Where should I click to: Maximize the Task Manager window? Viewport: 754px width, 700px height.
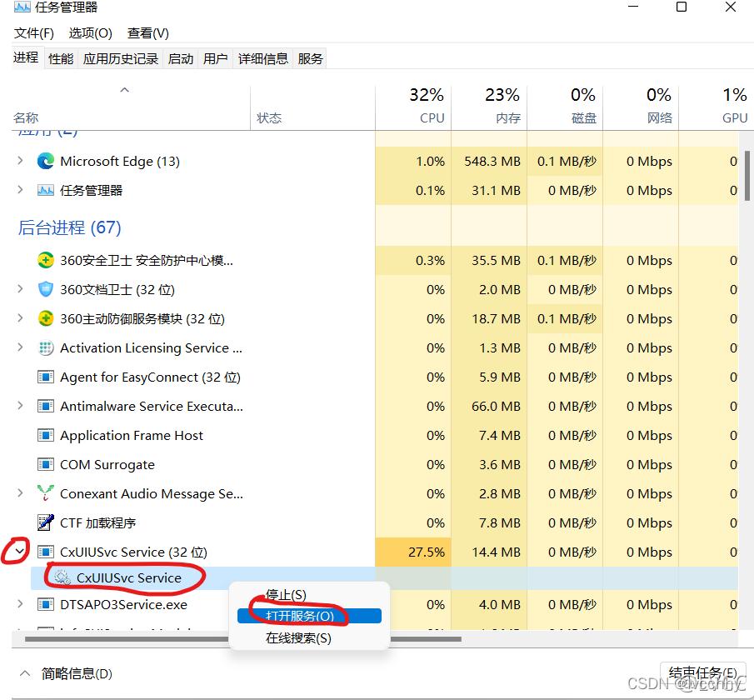[x=682, y=7]
